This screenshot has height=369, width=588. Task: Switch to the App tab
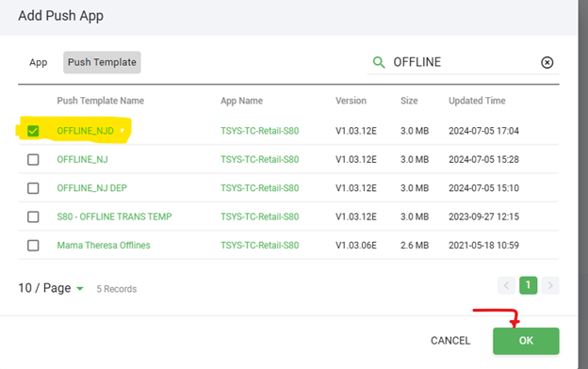click(x=39, y=62)
